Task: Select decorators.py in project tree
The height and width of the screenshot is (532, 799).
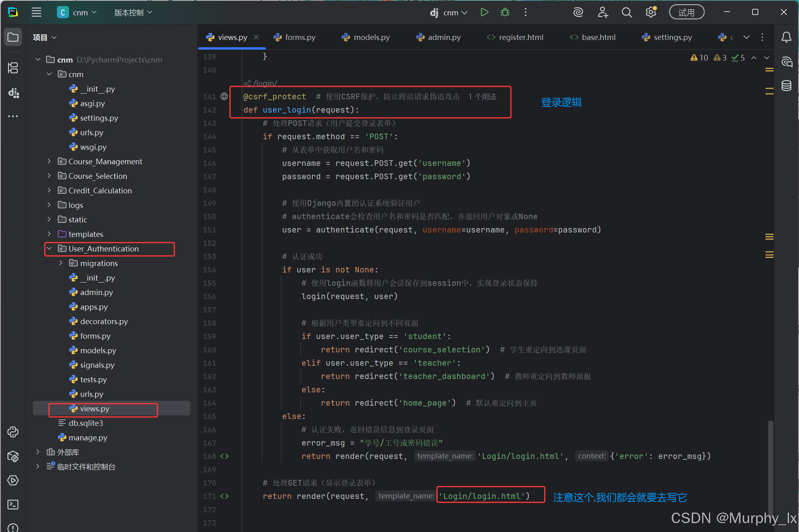Action: pyautogui.click(x=104, y=321)
